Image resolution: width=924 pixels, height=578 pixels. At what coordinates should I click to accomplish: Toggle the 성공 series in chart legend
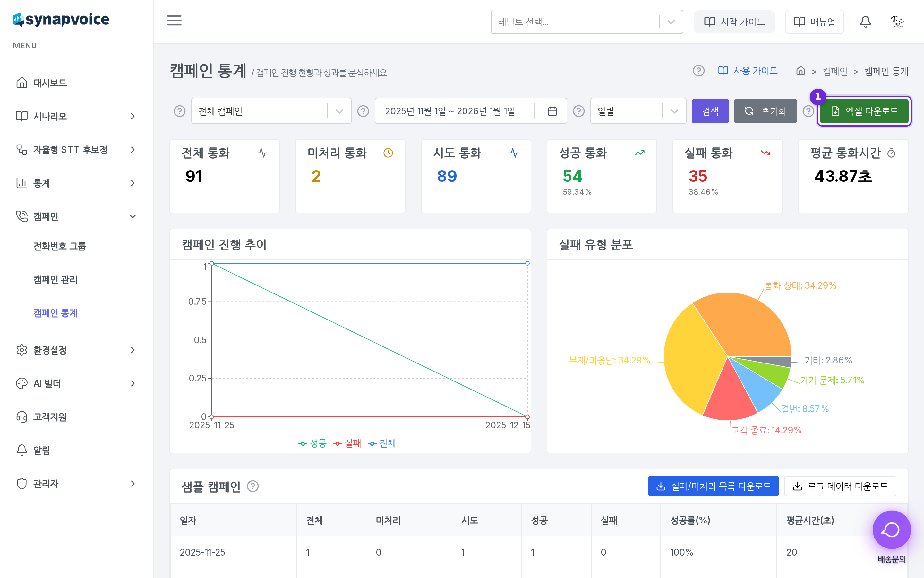(312, 443)
